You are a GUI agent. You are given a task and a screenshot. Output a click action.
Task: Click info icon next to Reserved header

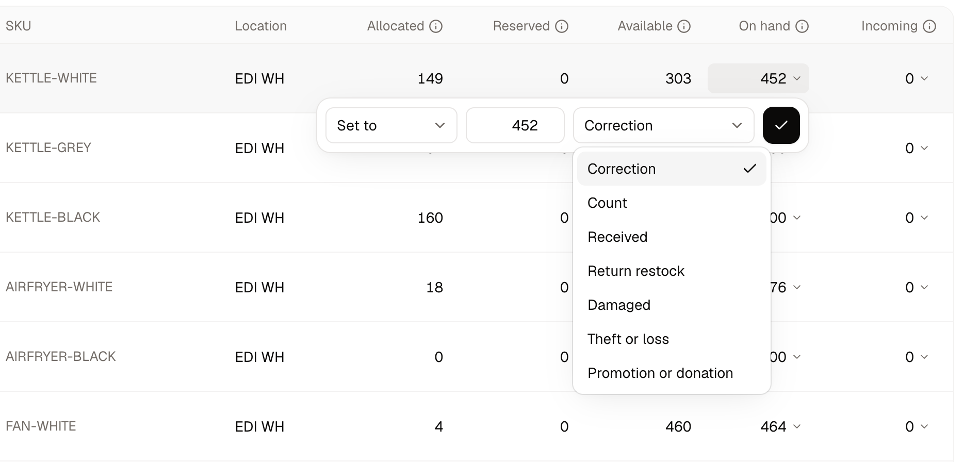click(x=562, y=26)
